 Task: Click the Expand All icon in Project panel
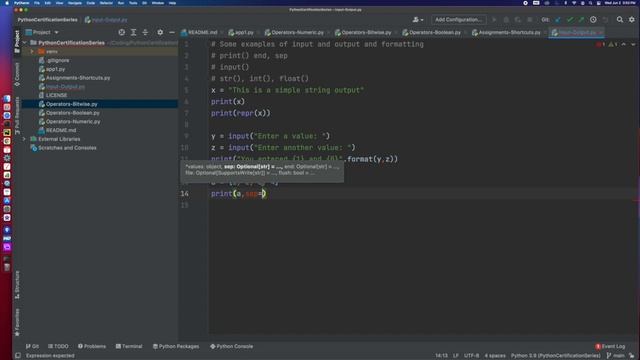pos(133,32)
